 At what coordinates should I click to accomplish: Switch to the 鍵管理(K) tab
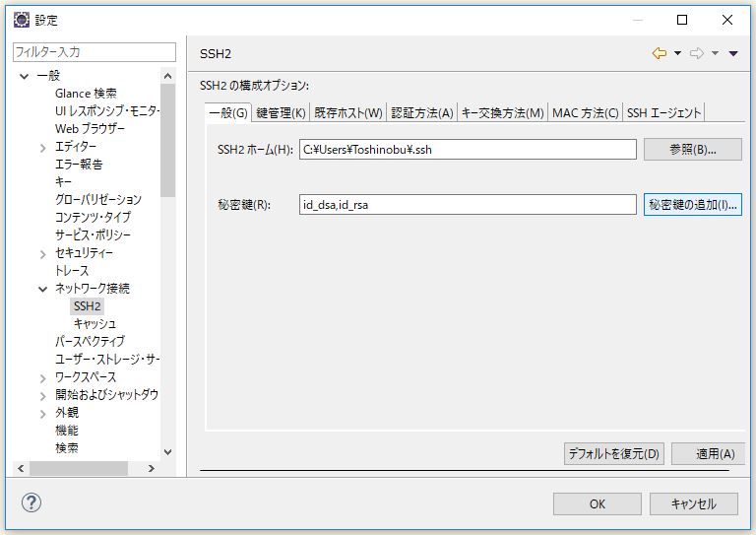[281, 113]
